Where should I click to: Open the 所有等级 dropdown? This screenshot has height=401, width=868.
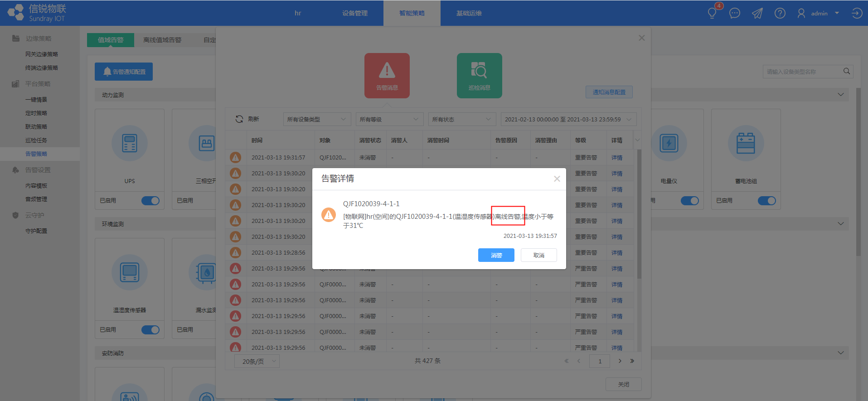(390, 119)
